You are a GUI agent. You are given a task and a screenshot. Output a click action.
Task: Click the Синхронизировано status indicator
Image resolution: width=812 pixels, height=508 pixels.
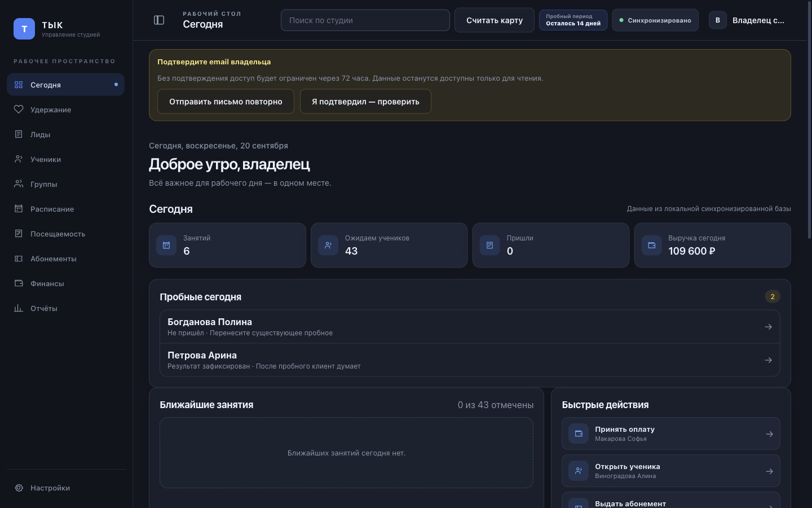(x=655, y=20)
